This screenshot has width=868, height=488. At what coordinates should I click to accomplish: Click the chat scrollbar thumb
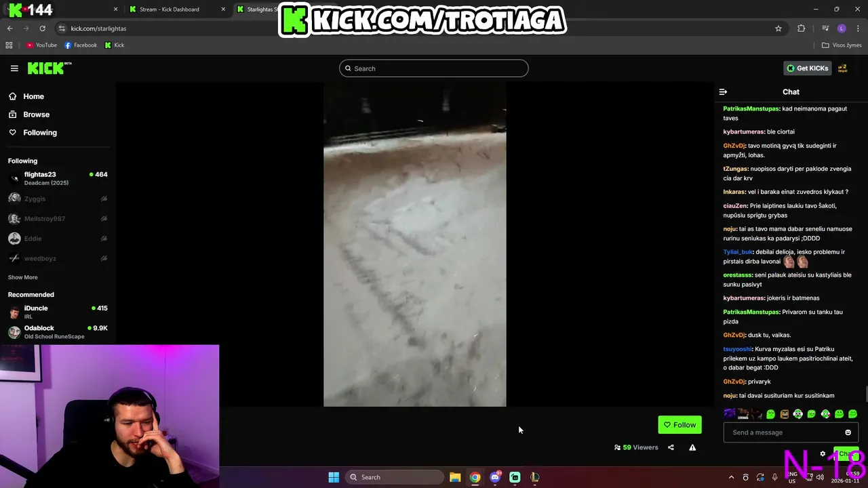pyautogui.click(x=865, y=393)
